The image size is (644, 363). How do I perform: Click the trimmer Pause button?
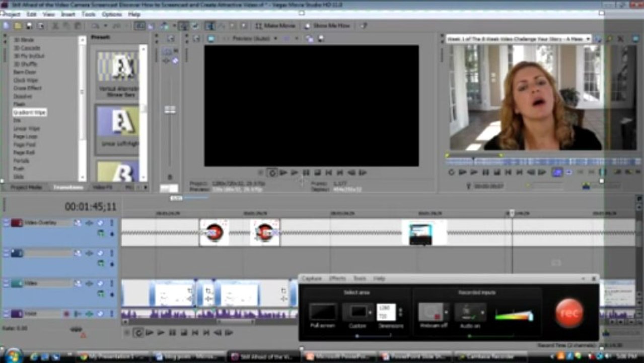(485, 172)
